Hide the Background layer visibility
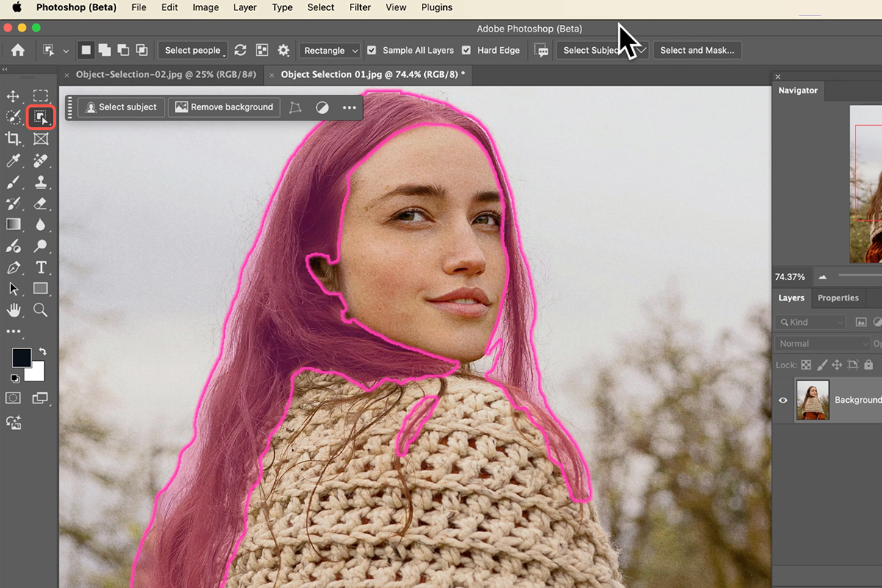This screenshot has height=588, width=882. pos(782,399)
